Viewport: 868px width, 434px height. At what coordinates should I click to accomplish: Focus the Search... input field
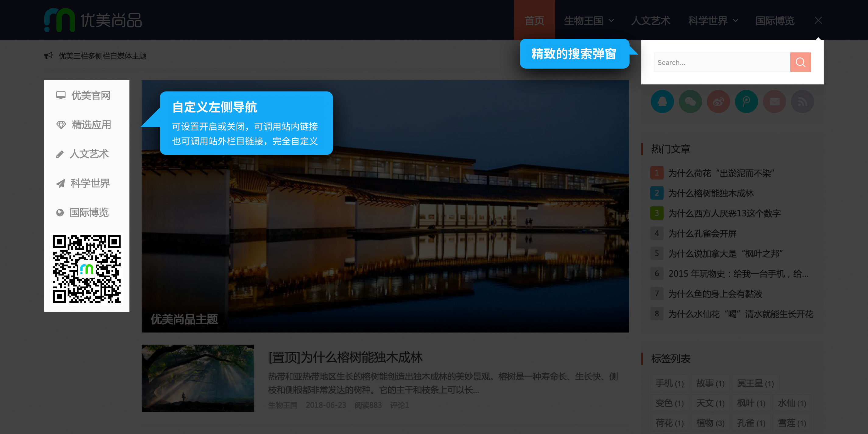(x=722, y=62)
